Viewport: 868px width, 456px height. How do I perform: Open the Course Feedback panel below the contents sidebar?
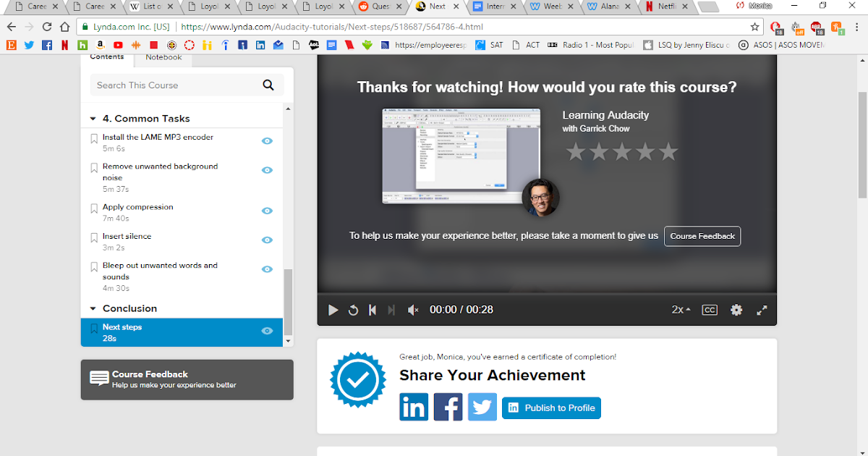point(187,379)
